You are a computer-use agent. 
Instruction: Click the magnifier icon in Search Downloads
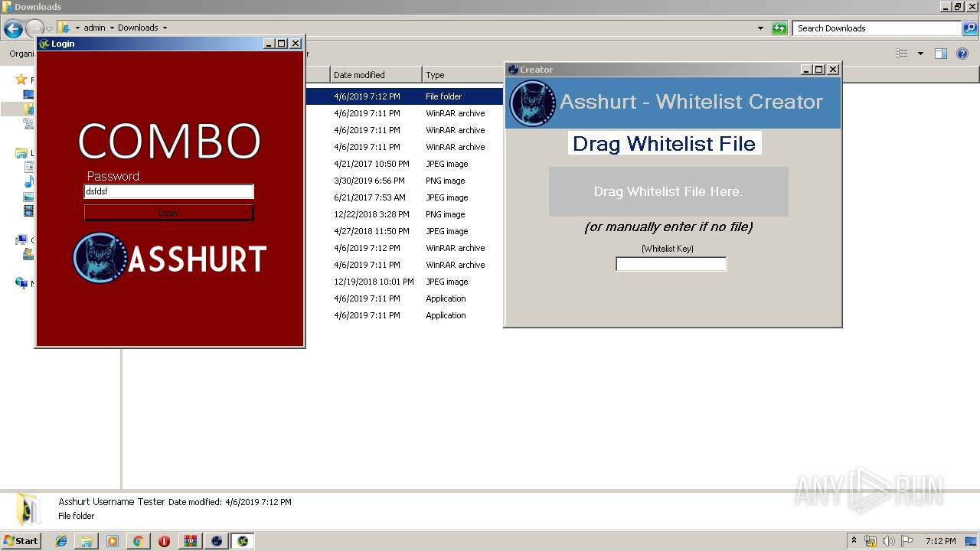click(x=969, y=28)
